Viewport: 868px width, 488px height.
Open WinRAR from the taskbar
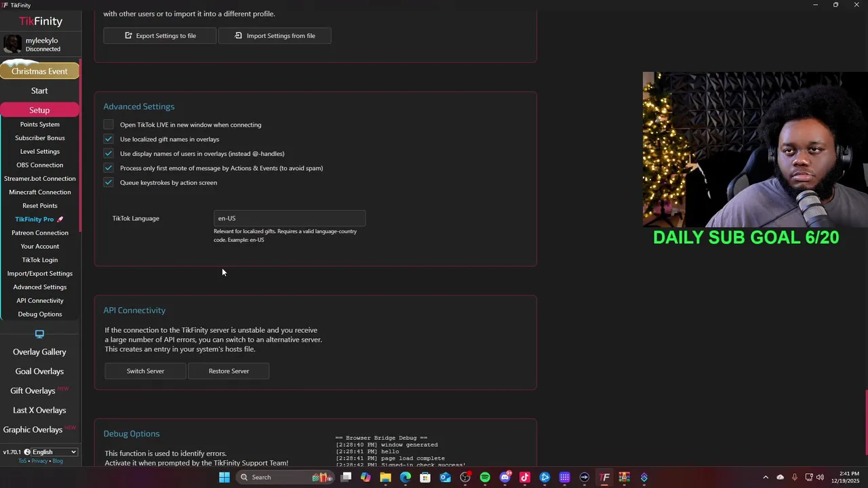tap(624, 477)
